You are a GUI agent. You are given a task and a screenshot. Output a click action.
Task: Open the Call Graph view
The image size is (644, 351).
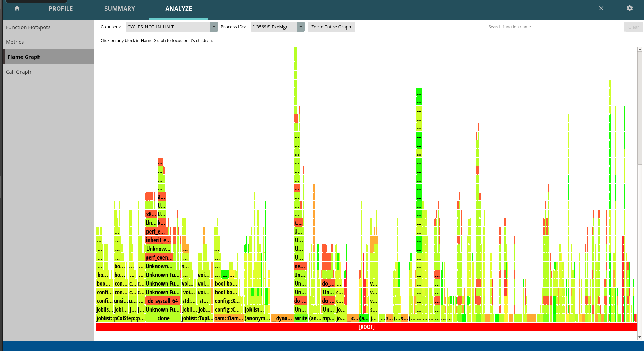coord(19,72)
